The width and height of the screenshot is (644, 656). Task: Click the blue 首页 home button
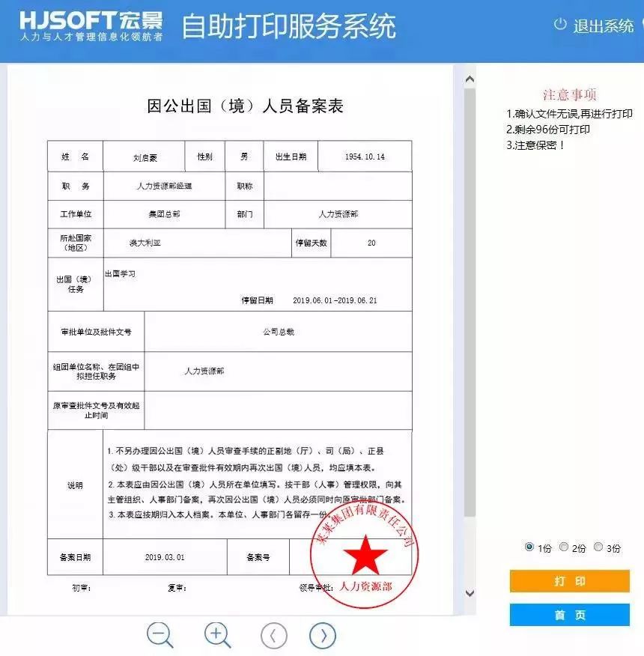tap(569, 615)
